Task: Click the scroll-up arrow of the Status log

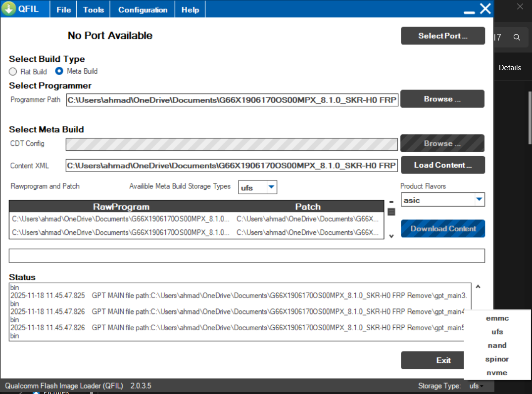Action: click(x=478, y=286)
